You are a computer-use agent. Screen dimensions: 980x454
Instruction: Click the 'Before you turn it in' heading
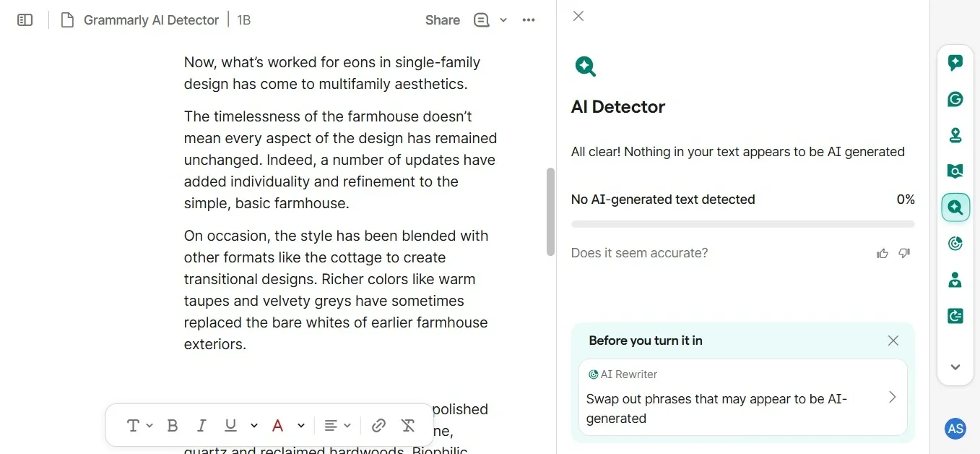646,340
